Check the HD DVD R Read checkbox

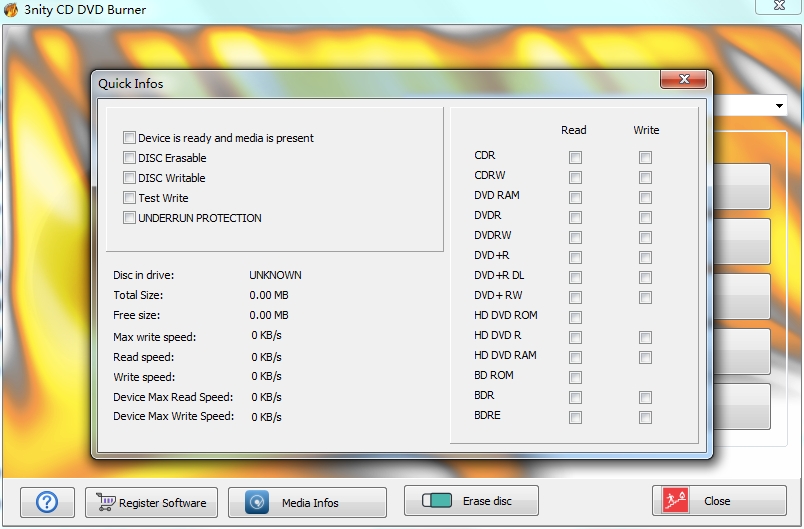(x=575, y=337)
